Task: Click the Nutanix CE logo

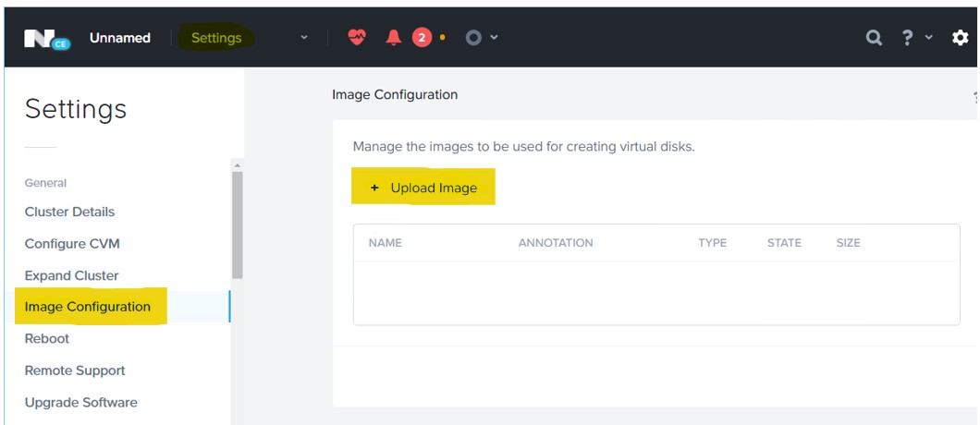Action: pyautogui.click(x=46, y=38)
